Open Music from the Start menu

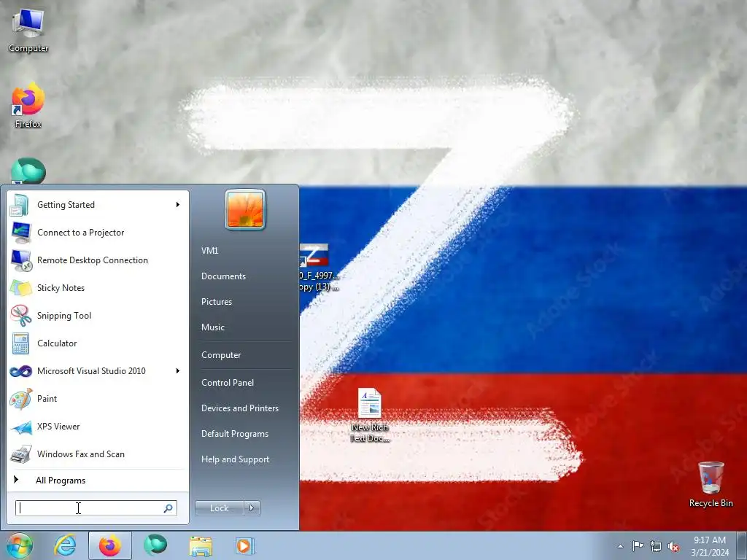click(213, 327)
